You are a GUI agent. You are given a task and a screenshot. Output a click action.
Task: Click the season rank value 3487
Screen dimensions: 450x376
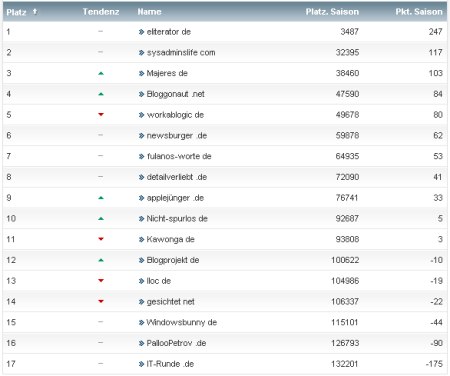click(350, 32)
